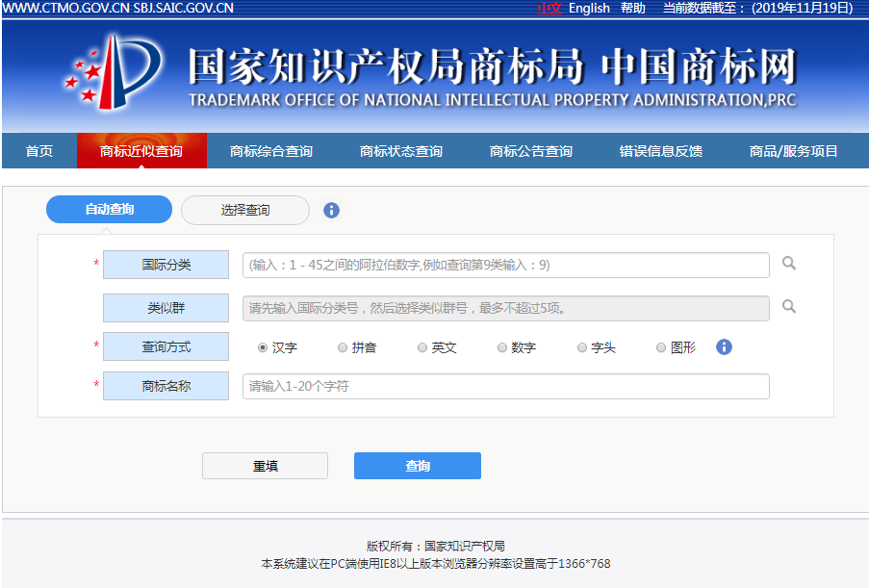Click the search icon beside 类似群 field
The height and width of the screenshot is (588, 869).
click(787, 308)
